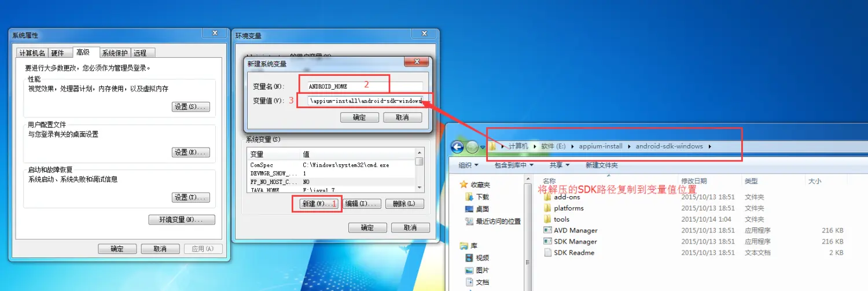Select FP_NO_HOST_C row in 系统变量 list
Screen dimensions: 868x291
pos(332,181)
